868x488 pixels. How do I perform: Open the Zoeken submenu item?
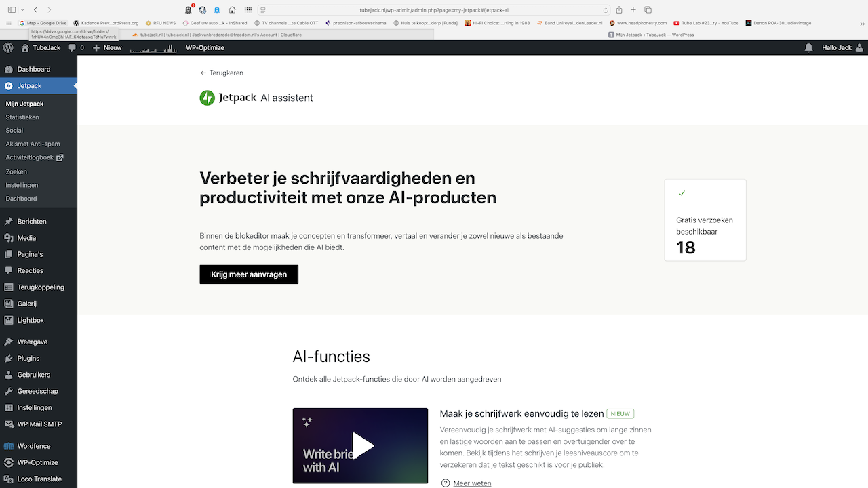pyautogui.click(x=16, y=171)
